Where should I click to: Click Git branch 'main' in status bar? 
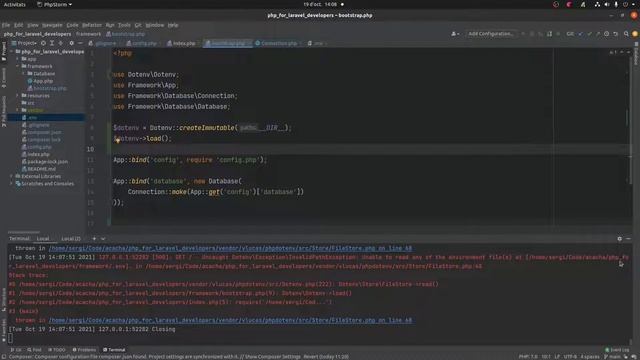tap(612, 356)
